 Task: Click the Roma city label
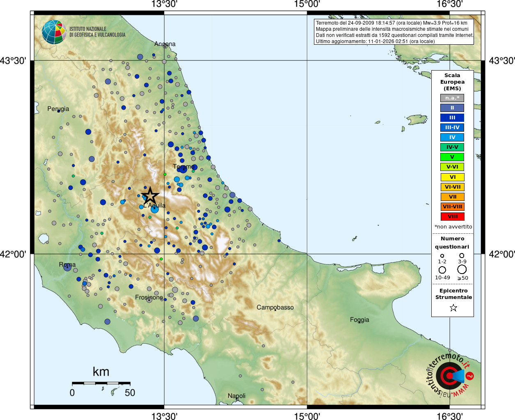67,265
